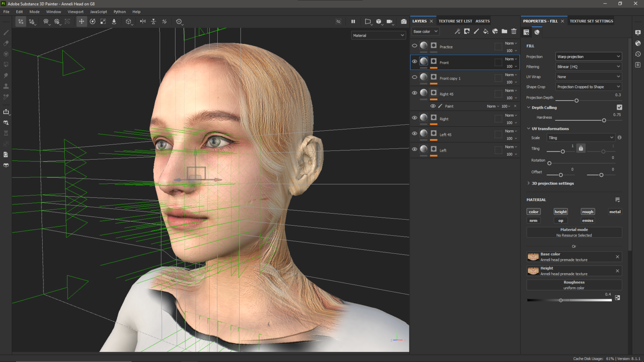Viewport: 644px width, 362px height.
Task: Open the Warp projection dropdown
Action: coord(588,56)
